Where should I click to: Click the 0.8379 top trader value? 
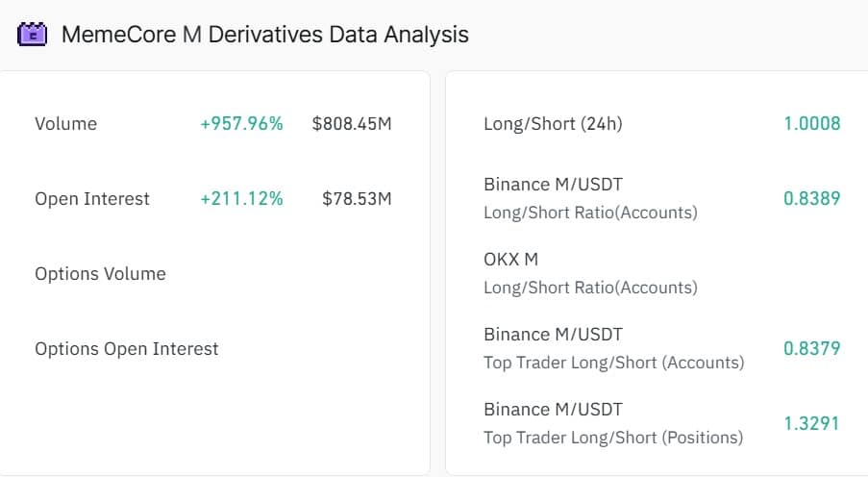pos(811,348)
